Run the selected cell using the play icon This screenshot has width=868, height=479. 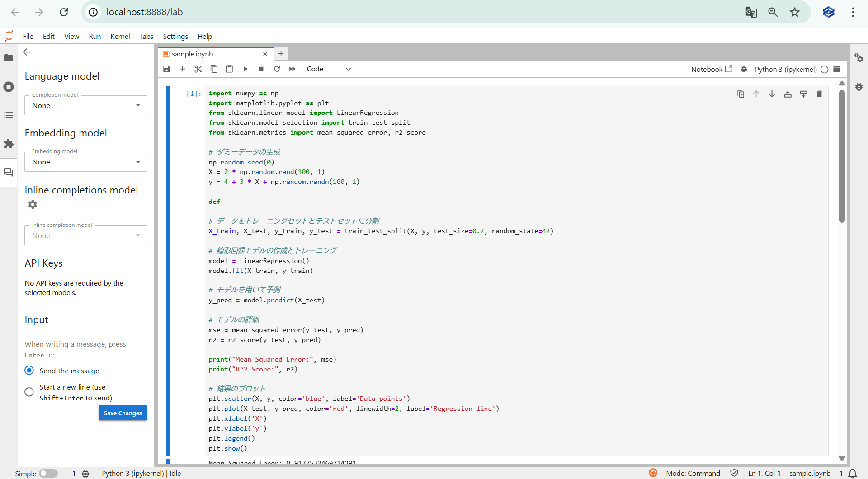pyautogui.click(x=245, y=69)
